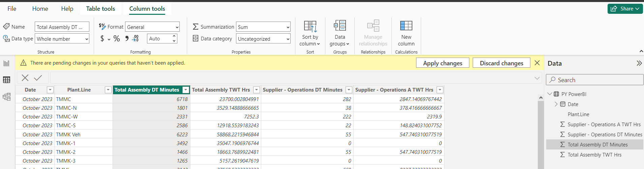Edit the column Name field
644x169 pixels.
(x=62, y=27)
